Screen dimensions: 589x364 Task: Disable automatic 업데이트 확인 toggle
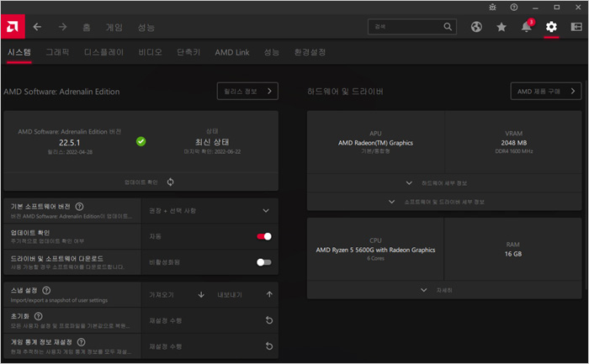(264, 236)
